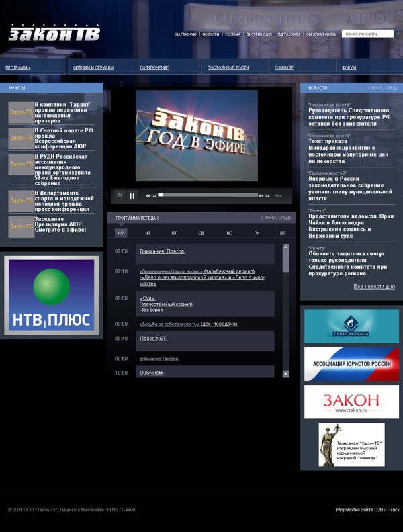Click the video player screen

coord(197,136)
